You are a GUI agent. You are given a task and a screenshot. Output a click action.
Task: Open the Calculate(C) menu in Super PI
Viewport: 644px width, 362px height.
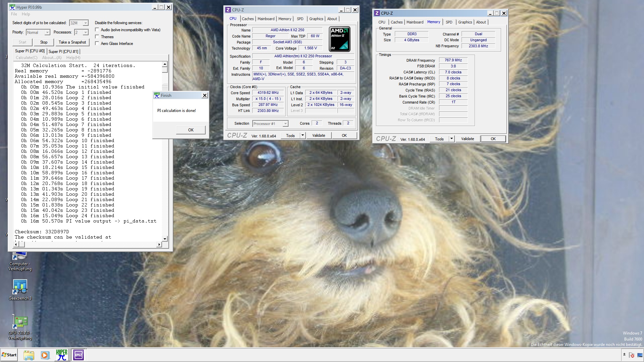point(26,58)
